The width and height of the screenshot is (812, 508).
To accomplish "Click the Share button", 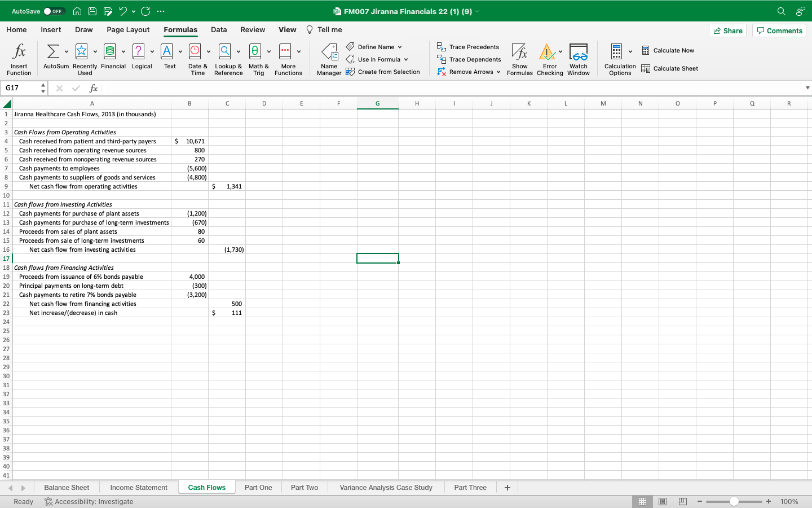I will coord(727,30).
